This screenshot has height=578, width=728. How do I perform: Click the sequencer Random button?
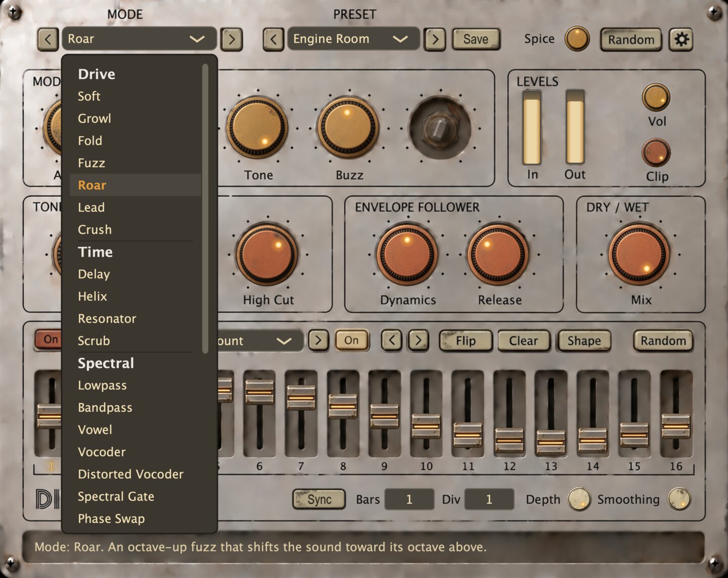pyautogui.click(x=663, y=341)
